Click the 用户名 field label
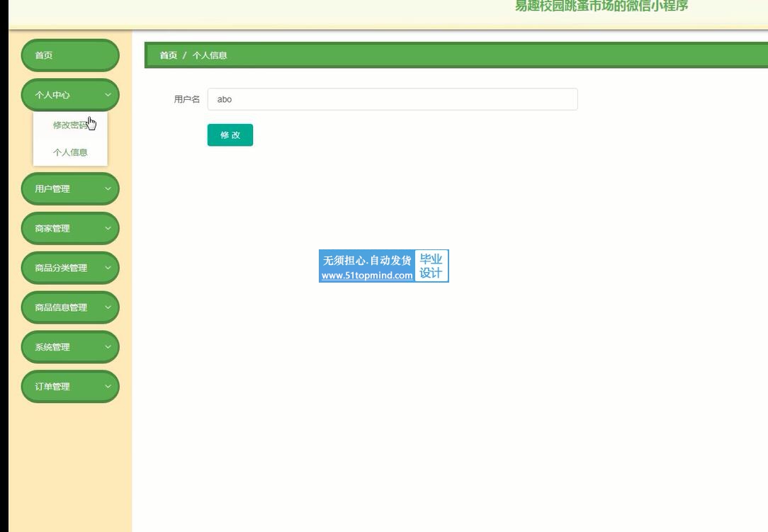 (186, 99)
